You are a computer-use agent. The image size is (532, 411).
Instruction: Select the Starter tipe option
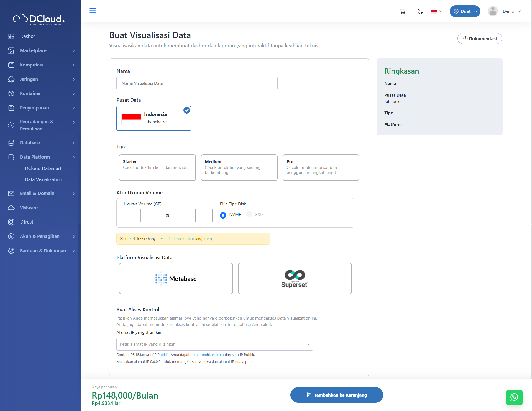tap(157, 167)
